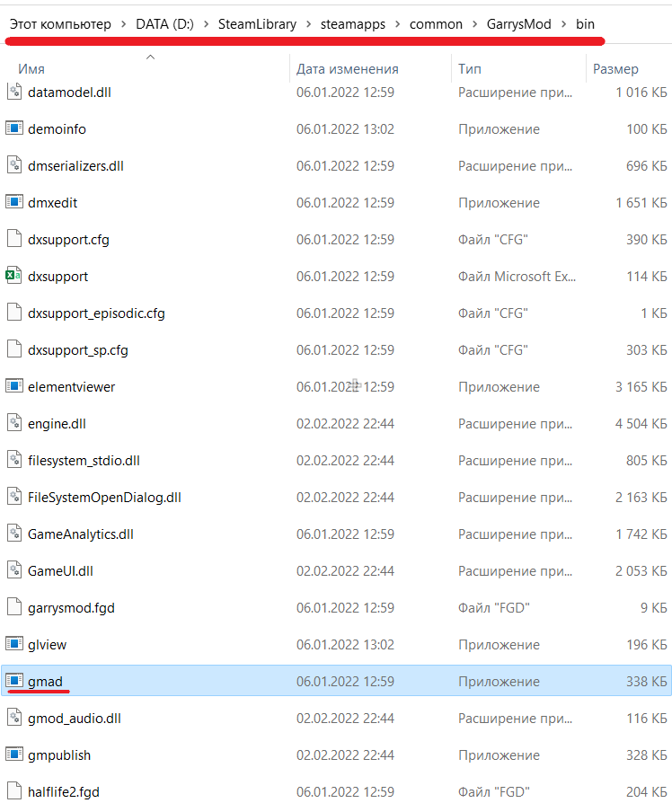Go to Этот компьютер in breadcrumb
The height and width of the screenshot is (803, 672).
60,24
